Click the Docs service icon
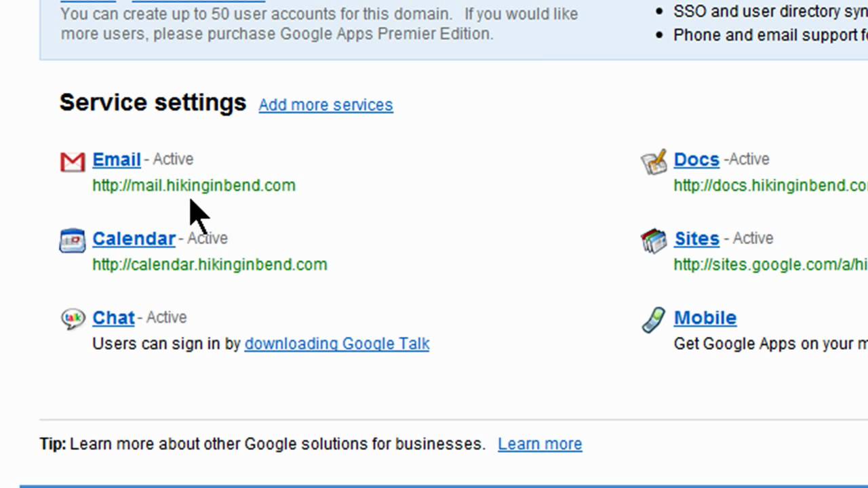 (x=654, y=162)
